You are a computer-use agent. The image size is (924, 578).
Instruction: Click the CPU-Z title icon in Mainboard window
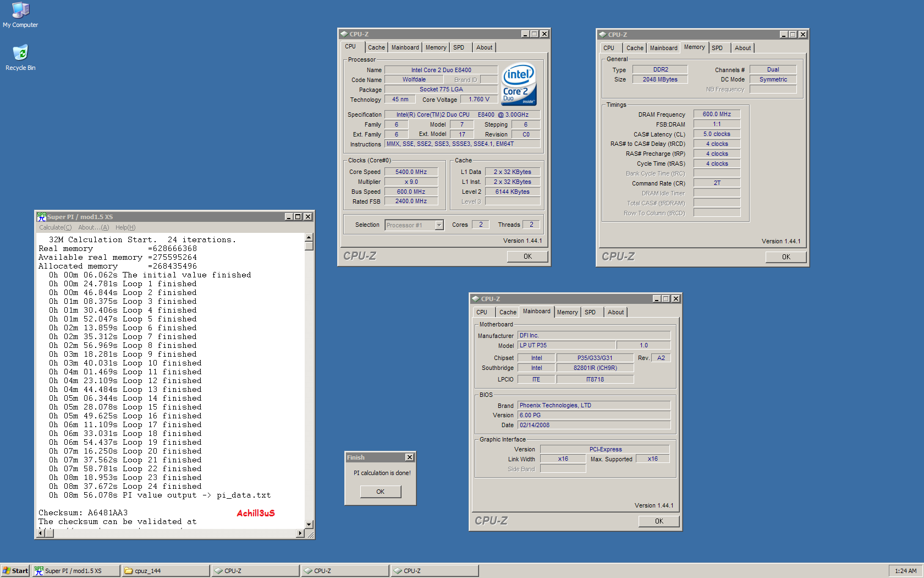pyautogui.click(x=476, y=299)
